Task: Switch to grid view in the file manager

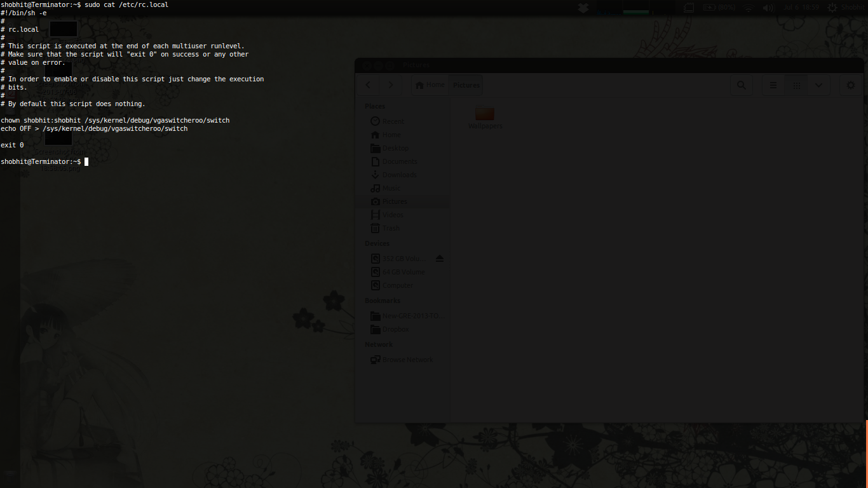Action: (x=797, y=85)
